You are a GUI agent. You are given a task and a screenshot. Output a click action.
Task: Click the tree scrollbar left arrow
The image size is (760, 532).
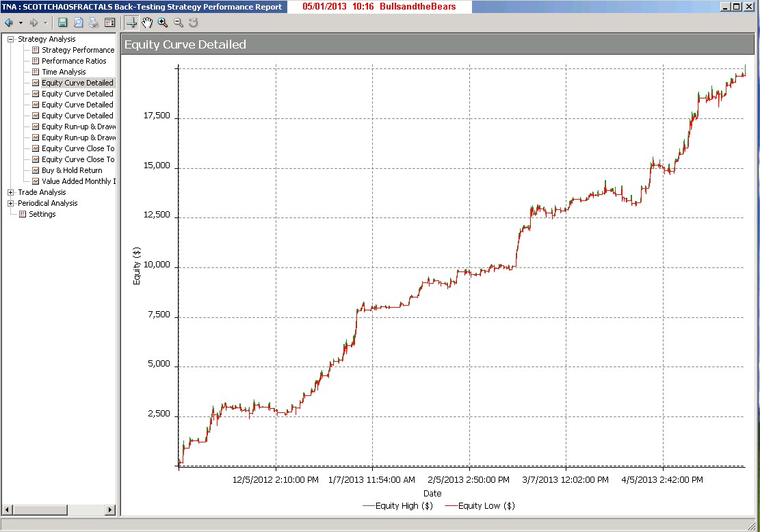[x=7, y=509]
